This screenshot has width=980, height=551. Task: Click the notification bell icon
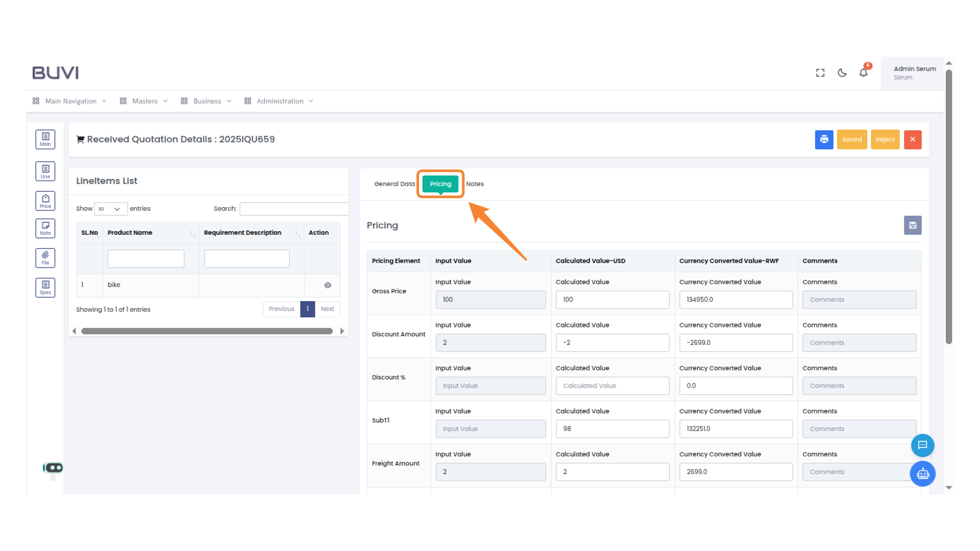pos(863,72)
